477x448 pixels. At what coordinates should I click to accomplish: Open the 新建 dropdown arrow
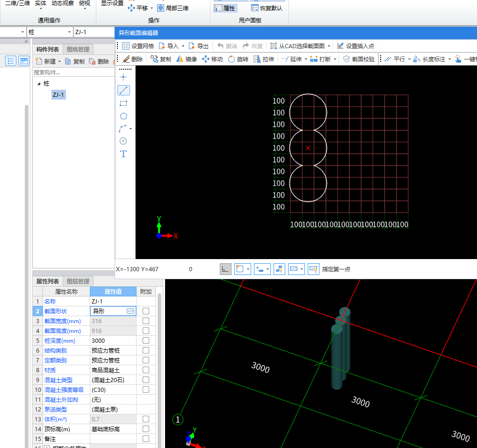(60, 62)
